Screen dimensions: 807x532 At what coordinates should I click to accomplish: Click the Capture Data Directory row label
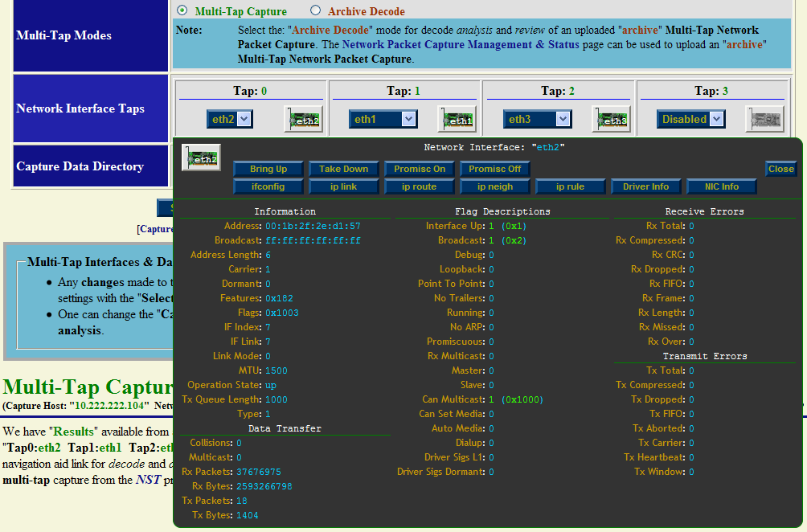tap(80, 166)
